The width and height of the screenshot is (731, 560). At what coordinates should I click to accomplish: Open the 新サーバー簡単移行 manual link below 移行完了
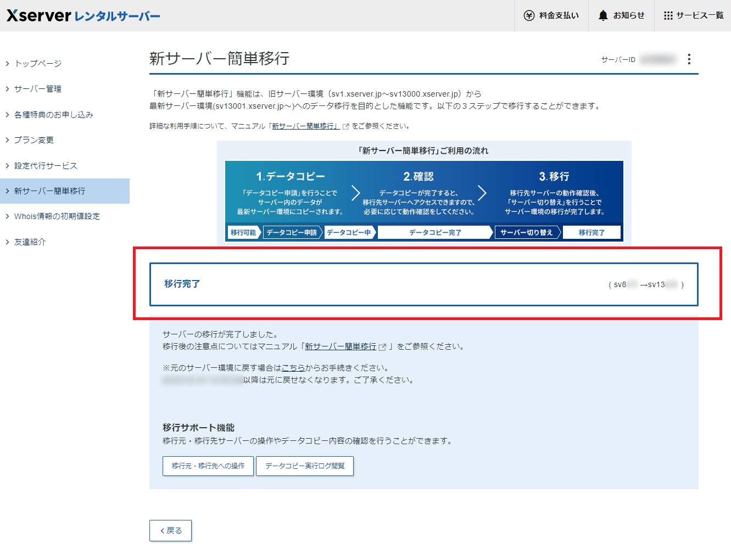pyautogui.click(x=341, y=346)
